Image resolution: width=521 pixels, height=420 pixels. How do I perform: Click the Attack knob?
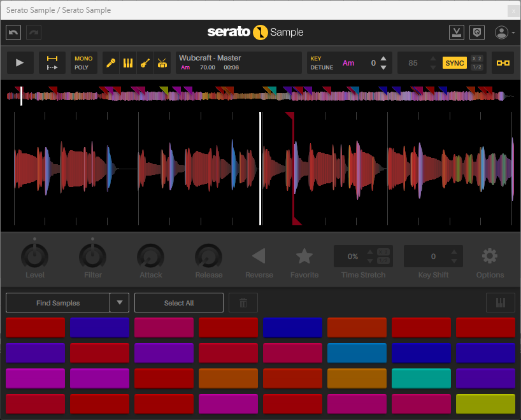[151, 256]
